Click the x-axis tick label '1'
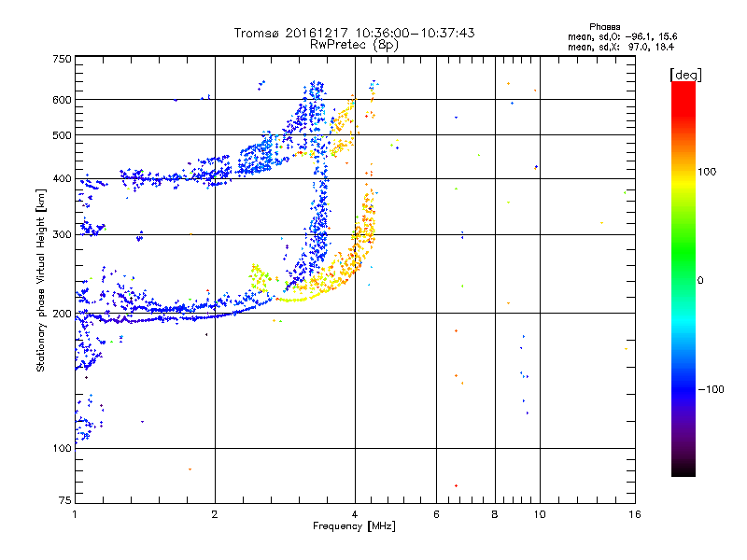747x560 pixels. pyautogui.click(x=75, y=514)
